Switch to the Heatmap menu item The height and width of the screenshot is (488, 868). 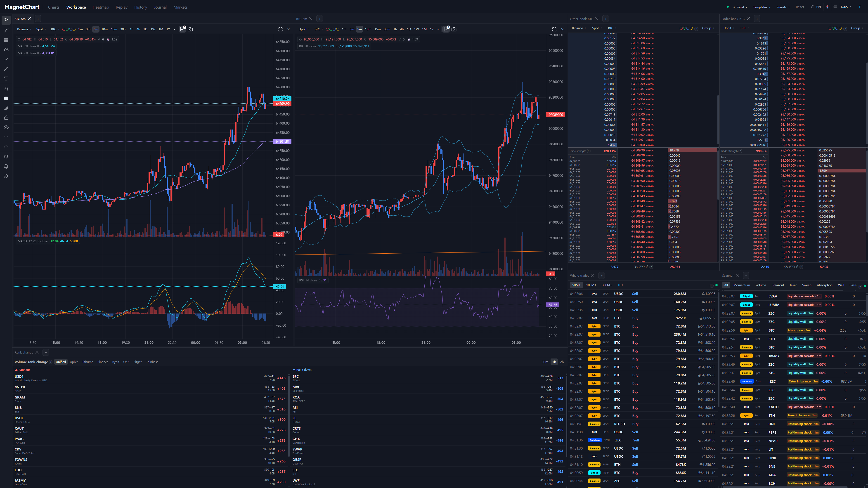(101, 7)
